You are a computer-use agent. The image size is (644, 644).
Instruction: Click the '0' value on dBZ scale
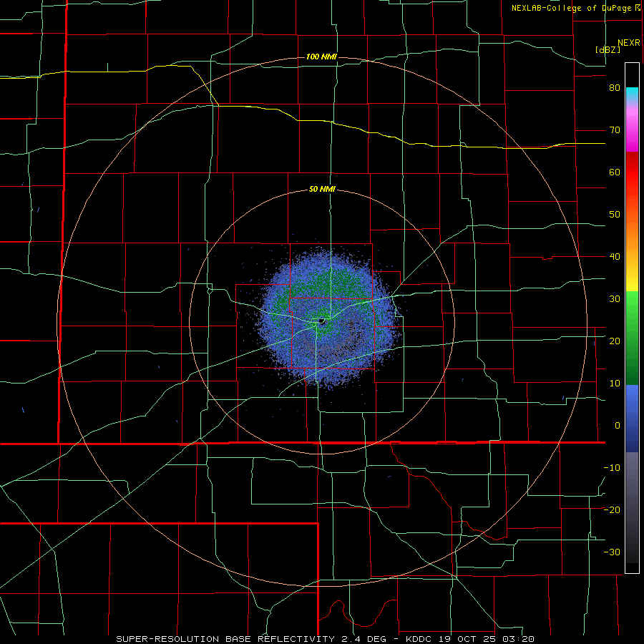(x=618, y=426)
